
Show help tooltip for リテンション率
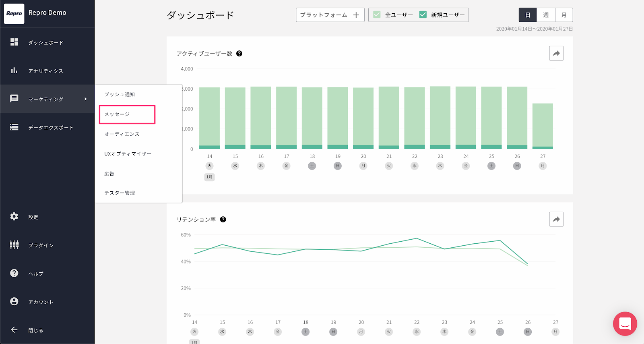click(x=223, y=220)
